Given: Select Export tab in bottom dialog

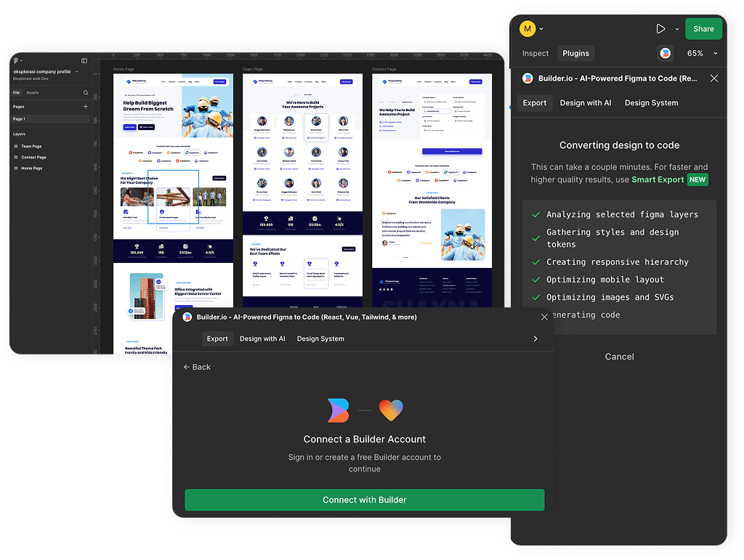Looking at the screenshot, I should 217,339.
